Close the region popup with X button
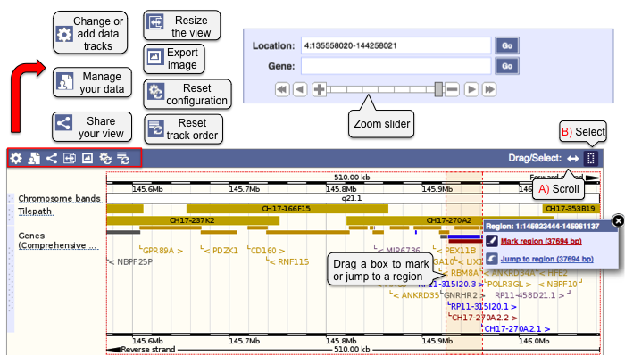Image resolution: width=633 pixels, height=364 pixels. (619, 220)
